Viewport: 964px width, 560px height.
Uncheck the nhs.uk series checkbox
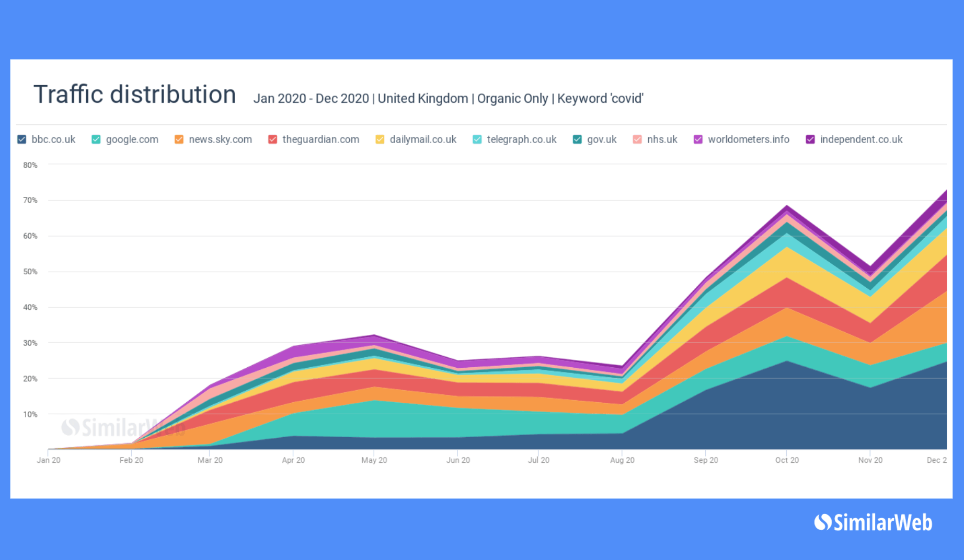637,139
